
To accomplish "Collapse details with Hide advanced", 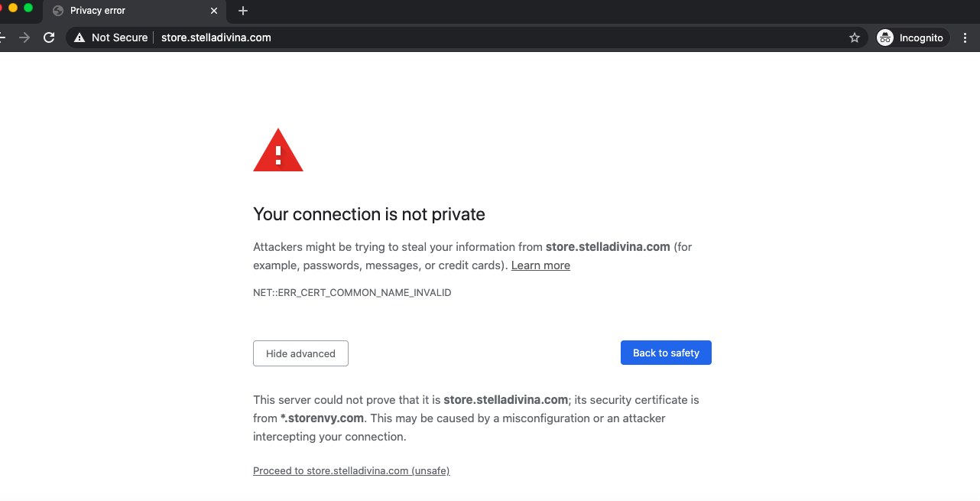I will tap(300, 353).
